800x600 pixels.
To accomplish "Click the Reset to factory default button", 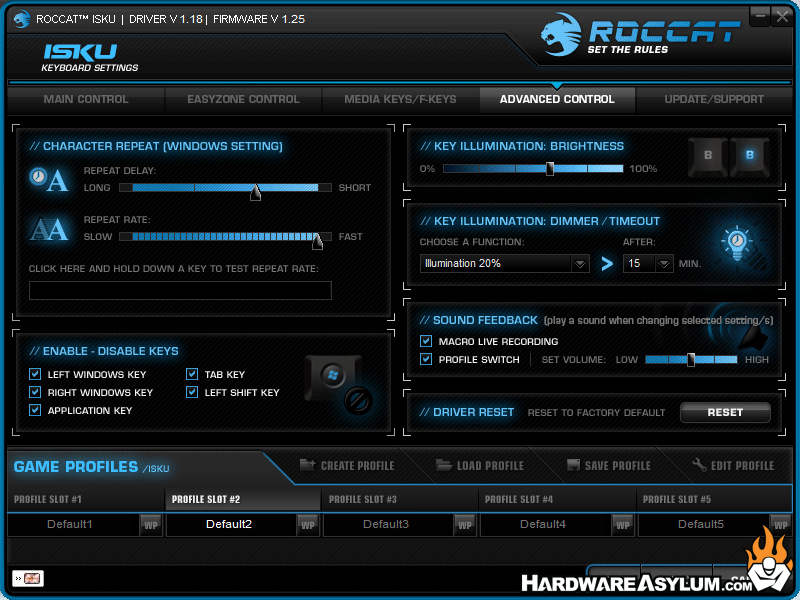I will pos(725,412).
